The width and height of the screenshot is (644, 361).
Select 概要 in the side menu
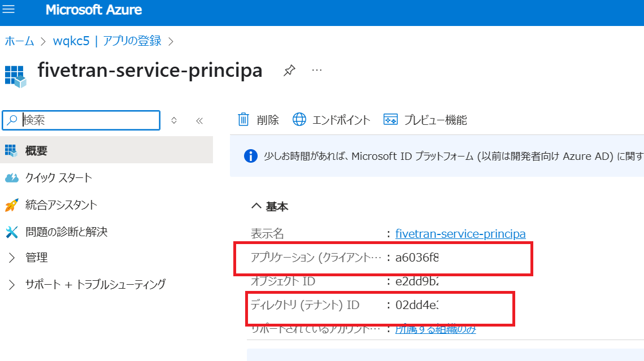106,150
